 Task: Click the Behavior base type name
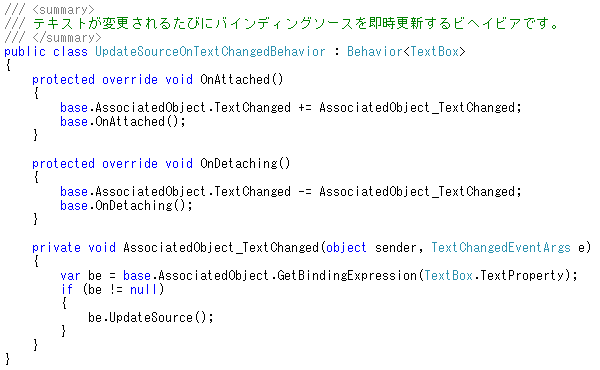375,52
